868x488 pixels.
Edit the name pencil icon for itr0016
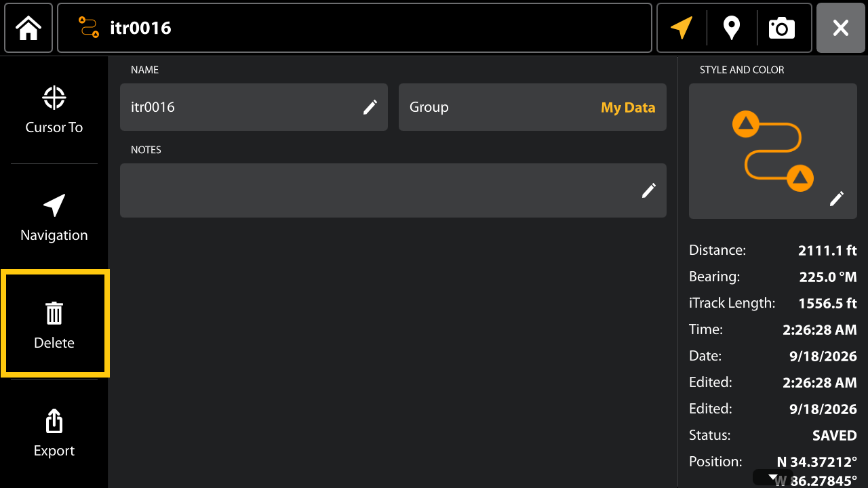pos(370,107)
